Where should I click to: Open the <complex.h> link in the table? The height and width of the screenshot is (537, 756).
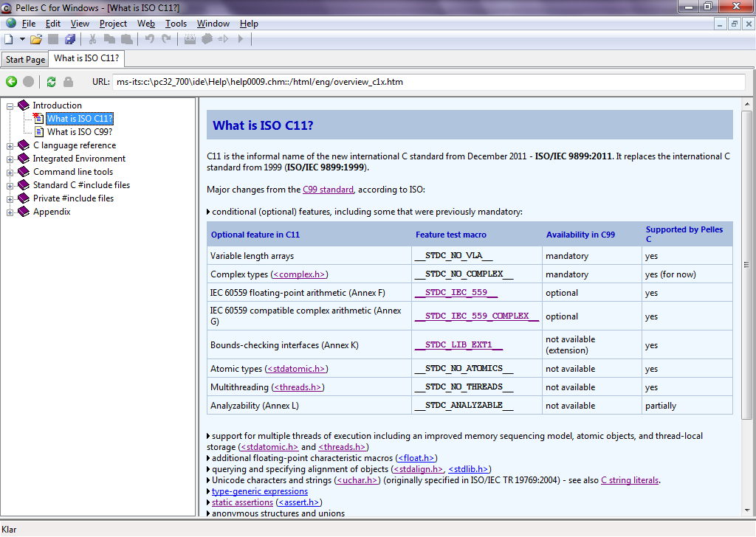pyautogui.click(x=299, y=274)
